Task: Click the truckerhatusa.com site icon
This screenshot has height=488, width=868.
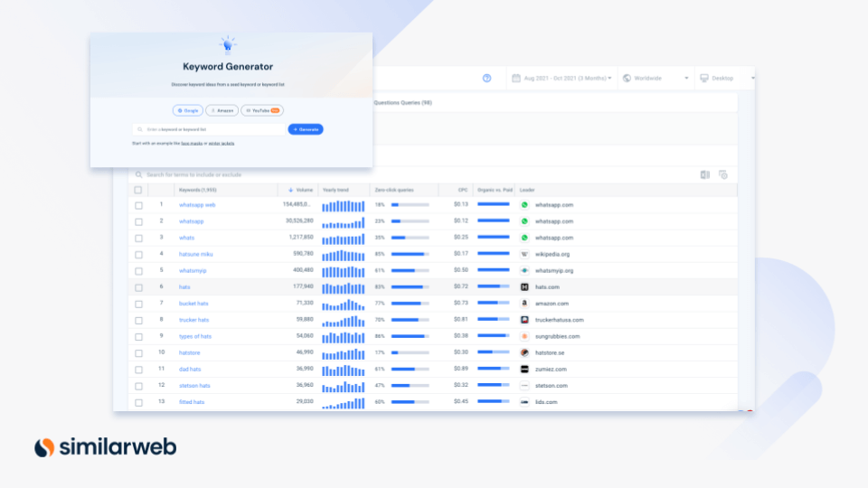Action: [x=524, y=320]
